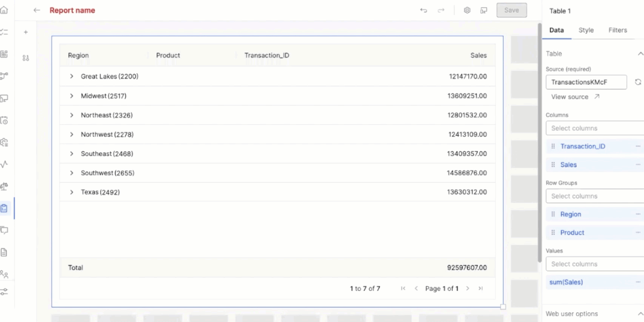Image resolution: width=644 pixels, height=322 pixels.
Task: Open the device layout preview icon
Action: [x=484, y=10]
